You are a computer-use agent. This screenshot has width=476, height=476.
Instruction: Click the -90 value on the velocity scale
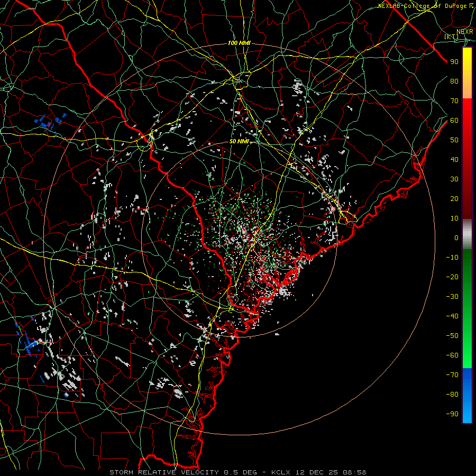452,414
